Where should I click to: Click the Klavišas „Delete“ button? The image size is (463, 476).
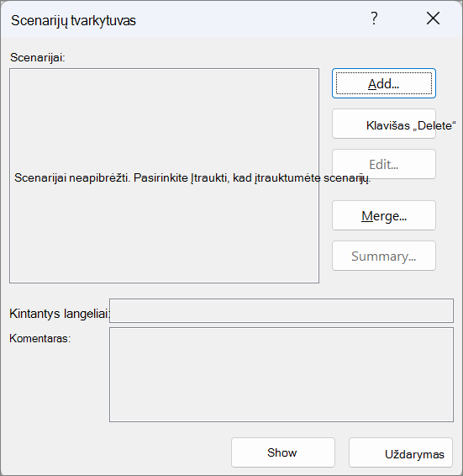384,124
